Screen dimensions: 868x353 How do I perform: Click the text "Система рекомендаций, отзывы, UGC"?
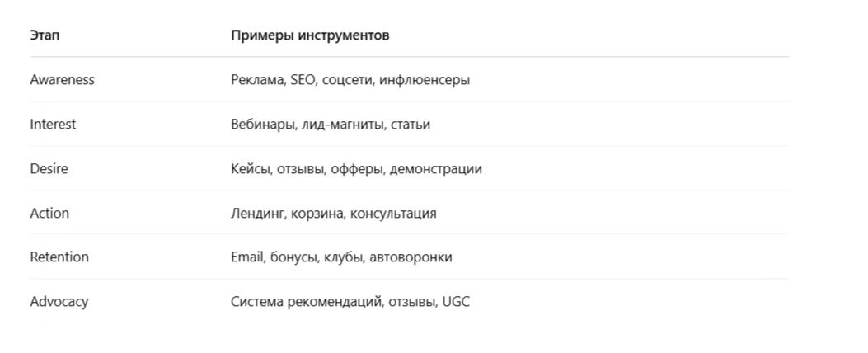tap(350, 302)
